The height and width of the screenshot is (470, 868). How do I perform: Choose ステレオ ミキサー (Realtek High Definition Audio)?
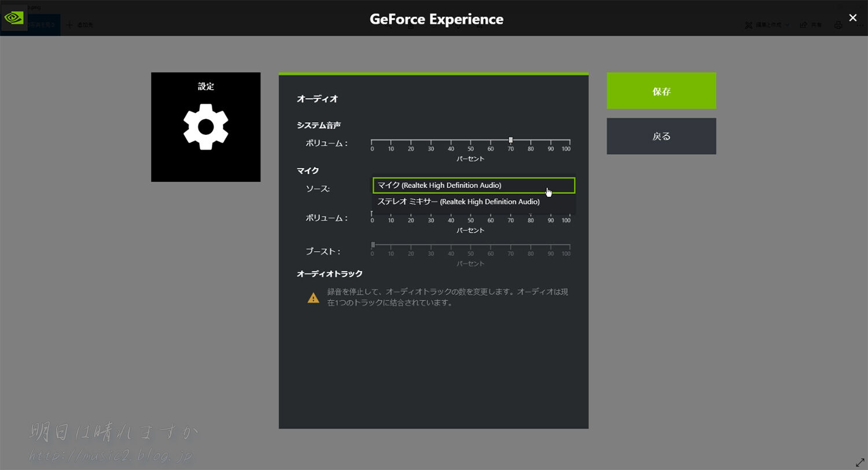pyautogui.click(x=474, y=201)
